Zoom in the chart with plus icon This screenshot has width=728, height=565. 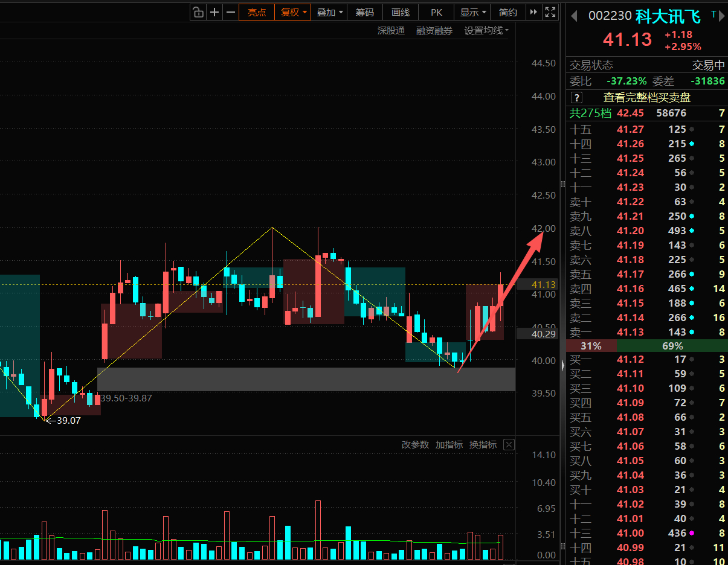214,12
